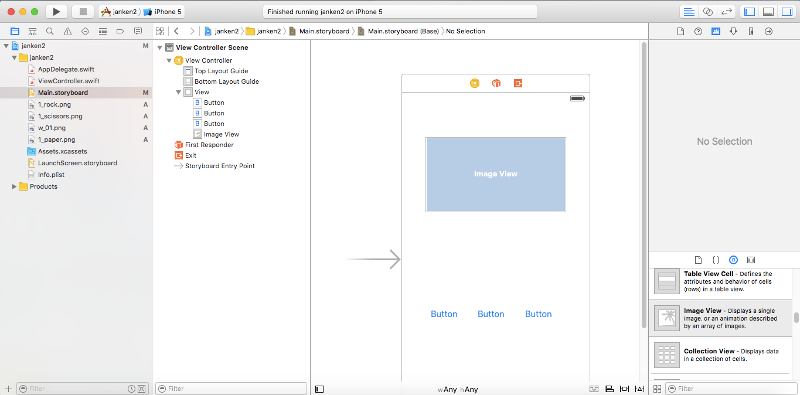Collapse the View item in outline
Screen dimensions: 800x395
(x=178, y=92)
